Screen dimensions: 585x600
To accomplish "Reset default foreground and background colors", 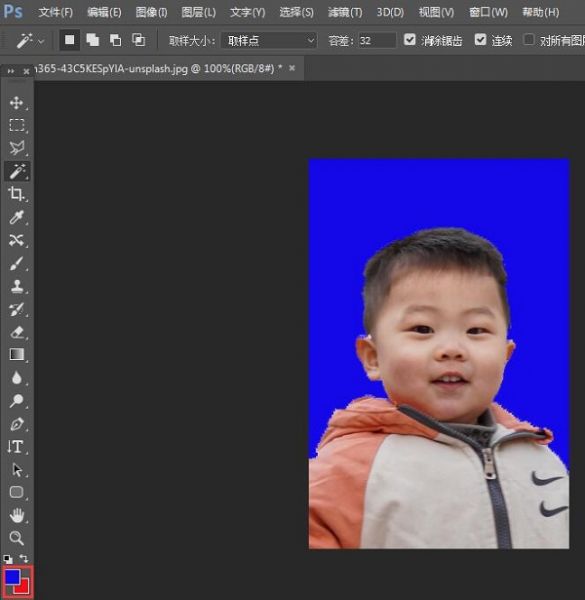I will coord(7,559).
